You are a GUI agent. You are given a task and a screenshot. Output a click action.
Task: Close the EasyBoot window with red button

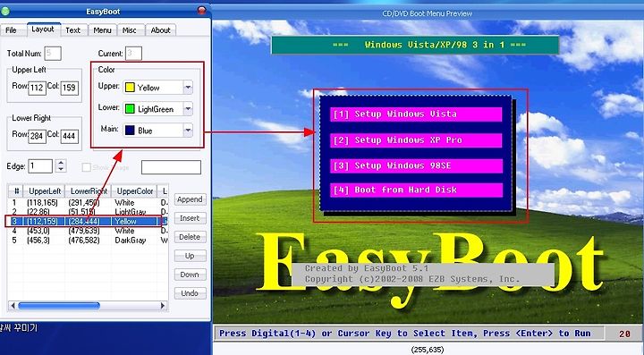pyautogui.click(x=201, y=10)
